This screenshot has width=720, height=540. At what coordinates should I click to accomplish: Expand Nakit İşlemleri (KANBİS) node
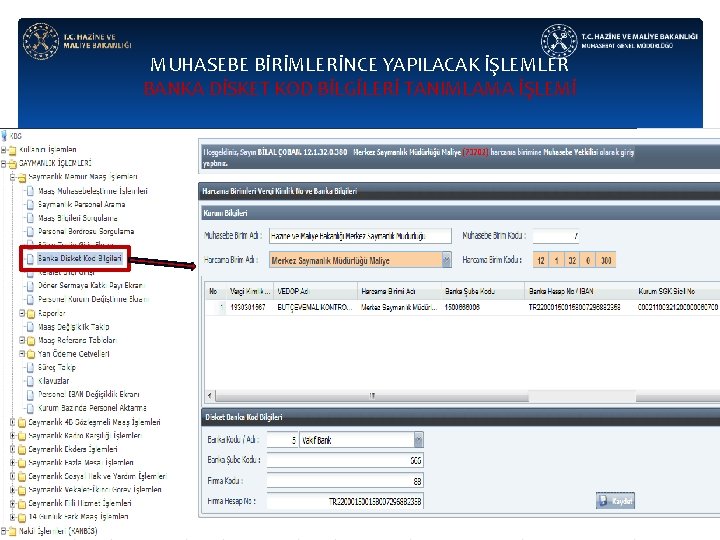(x=4, y=531)
